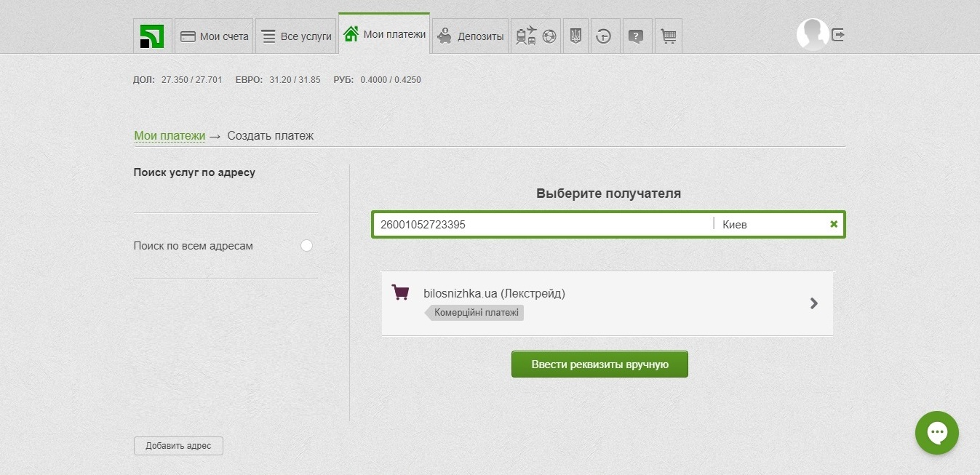The width and height of the screenshot is (980, 475).
Task: Click the Ukrainian trident emblem icon
Action: [x=575, y=36]
